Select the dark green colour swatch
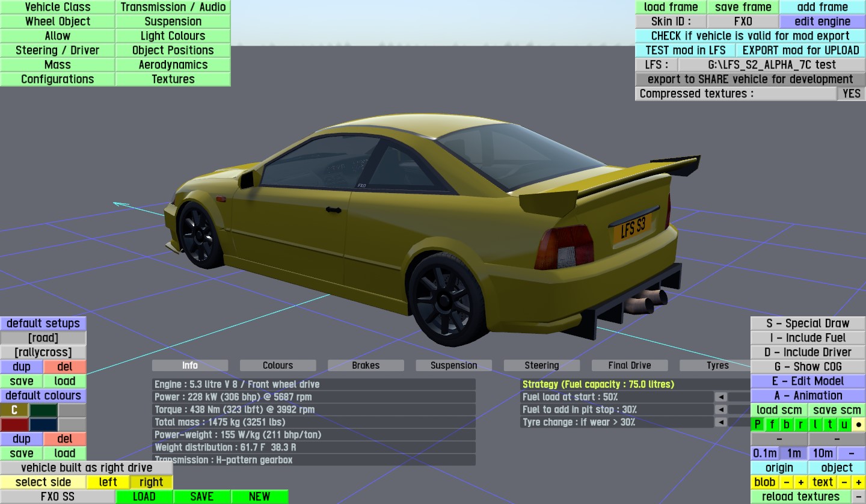This screenshot has height=504, width=866. [43, 410]
